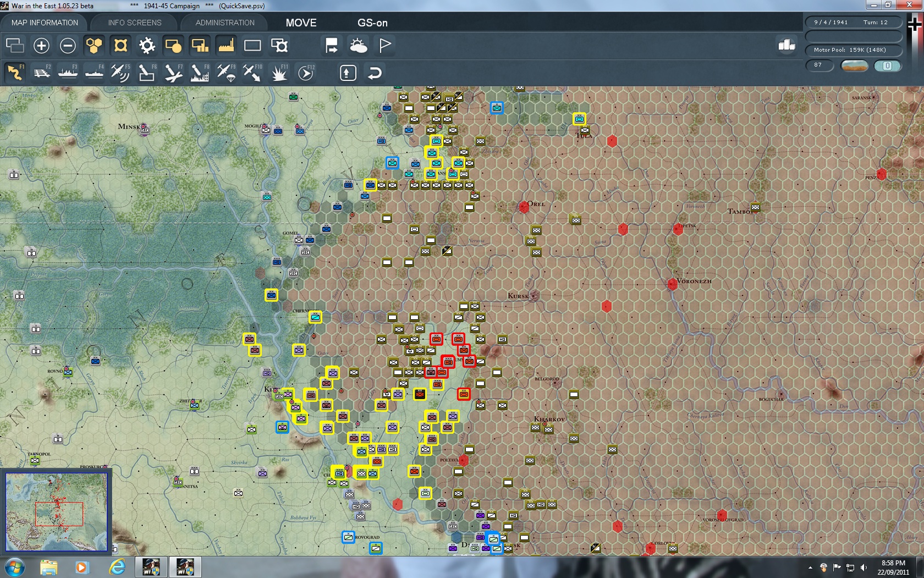Viewport: 924px width, 578px height.
Task: Open Windows Explorer from the taskbar
Action: [48, 566]
